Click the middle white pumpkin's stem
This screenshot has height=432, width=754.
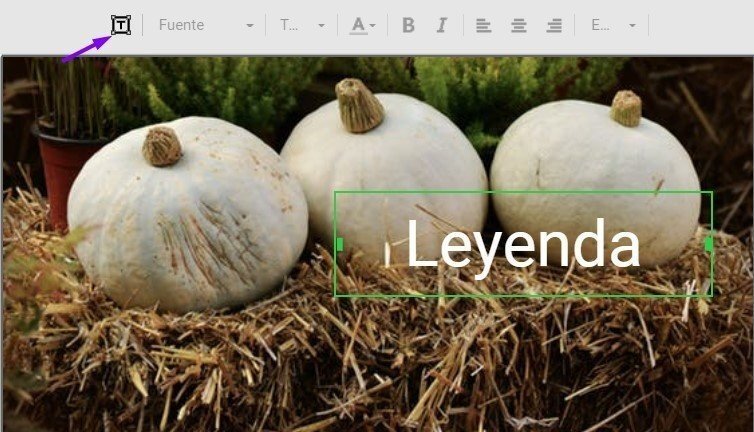pos(359,105)
